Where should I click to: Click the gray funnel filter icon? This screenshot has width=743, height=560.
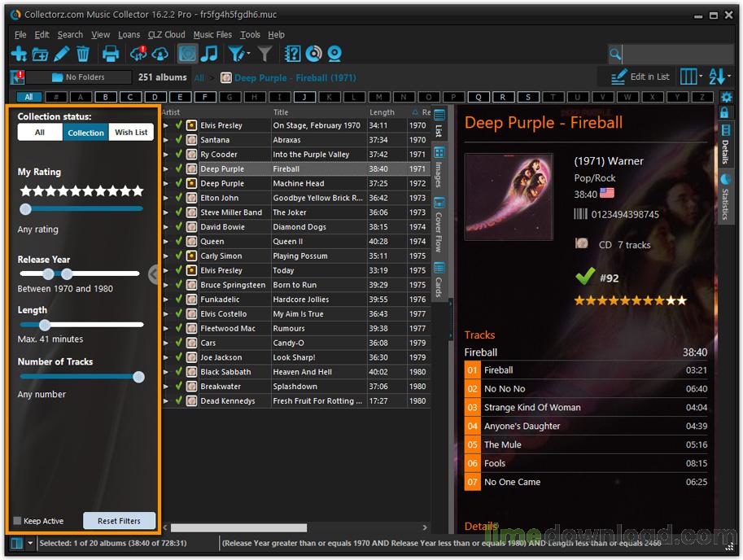(x=264, y=55)
